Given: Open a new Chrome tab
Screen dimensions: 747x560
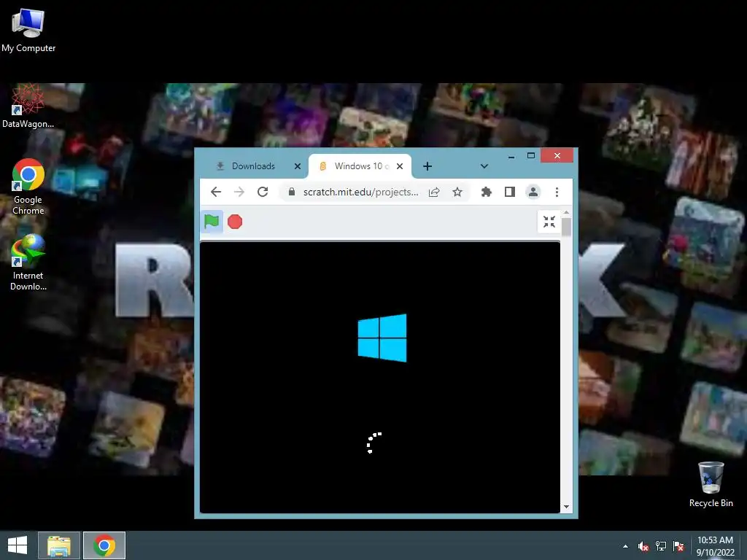Looking at the screenshot, I should (427, 166).
